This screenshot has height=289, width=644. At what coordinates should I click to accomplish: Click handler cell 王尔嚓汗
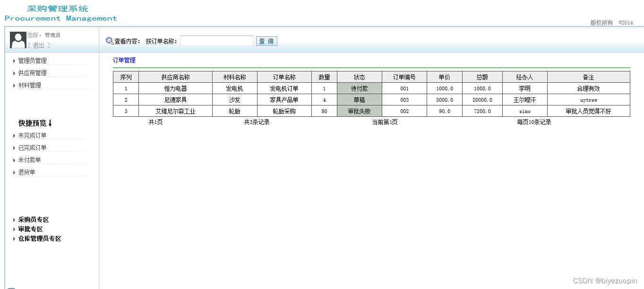(525, 100)
